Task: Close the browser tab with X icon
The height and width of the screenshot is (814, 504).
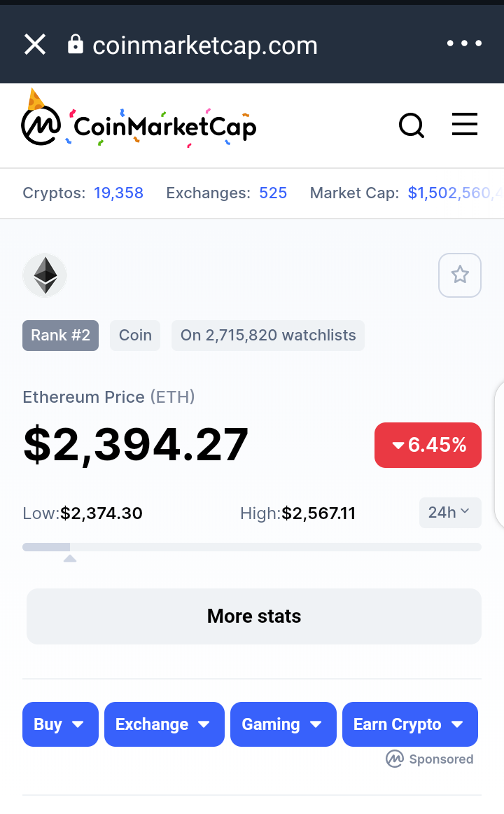Action: 35,44
